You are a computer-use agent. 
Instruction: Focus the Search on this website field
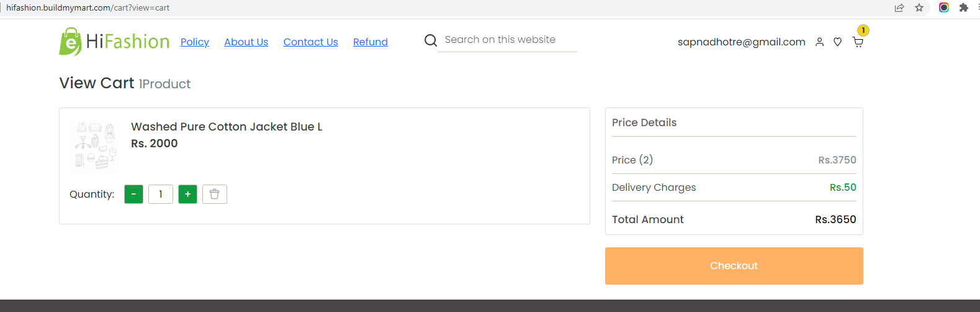pos(508,40)
